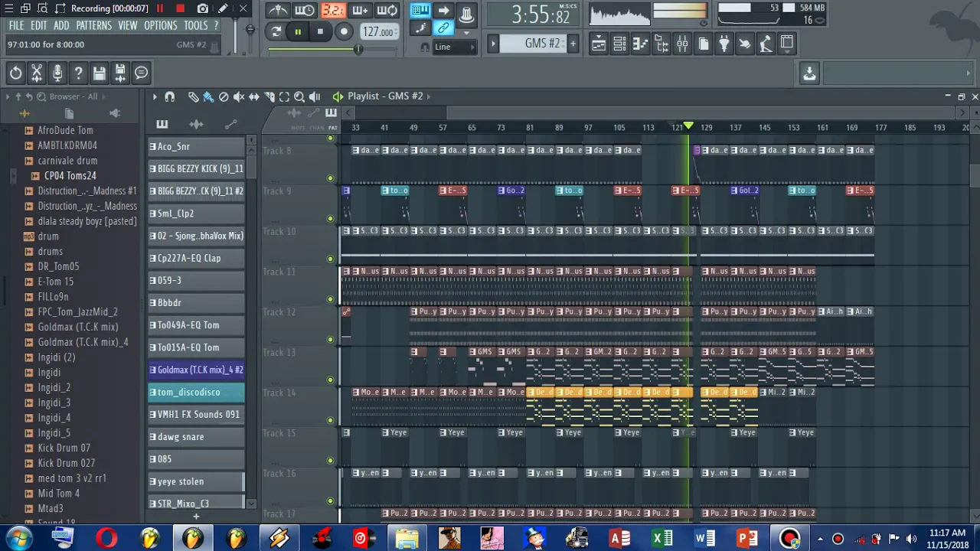Viewport: 980px width, 551px height.
Task: Open the playlist view icon
Action: click(599, 44)
